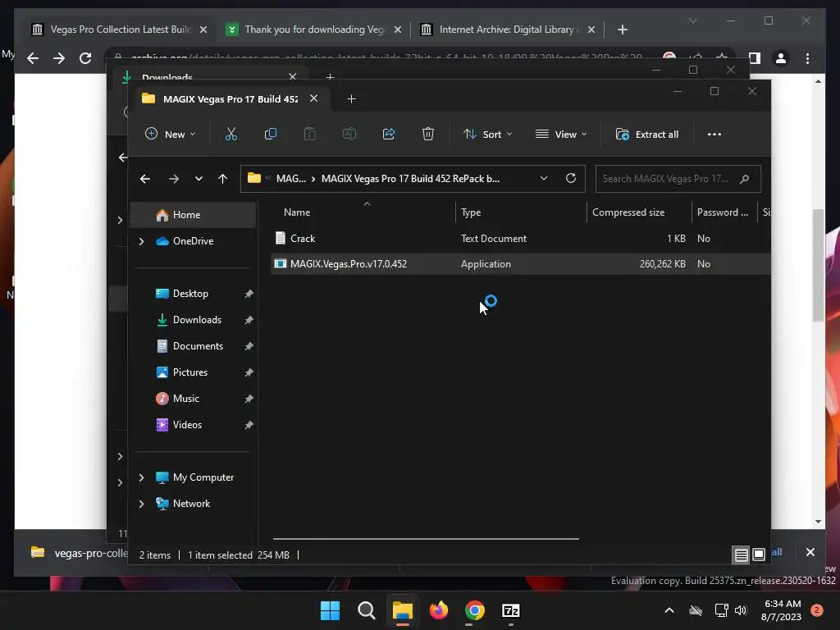
Task: Close the MAGIX Vegas Pro Explorer tab
Action: pos(314,98)
